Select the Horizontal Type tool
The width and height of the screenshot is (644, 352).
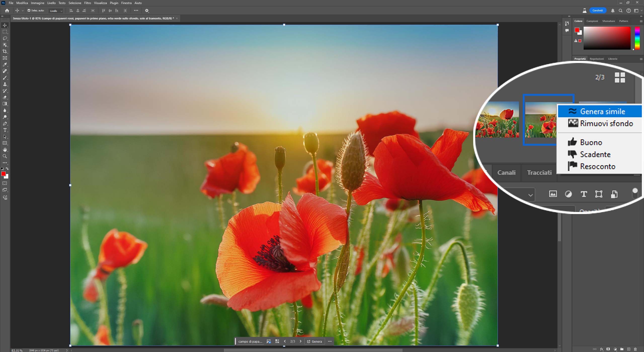pyautogui.click(x=5, y=130)
